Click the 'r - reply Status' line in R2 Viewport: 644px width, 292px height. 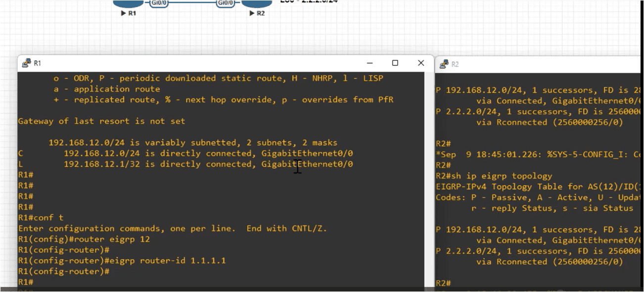(552, 208)
